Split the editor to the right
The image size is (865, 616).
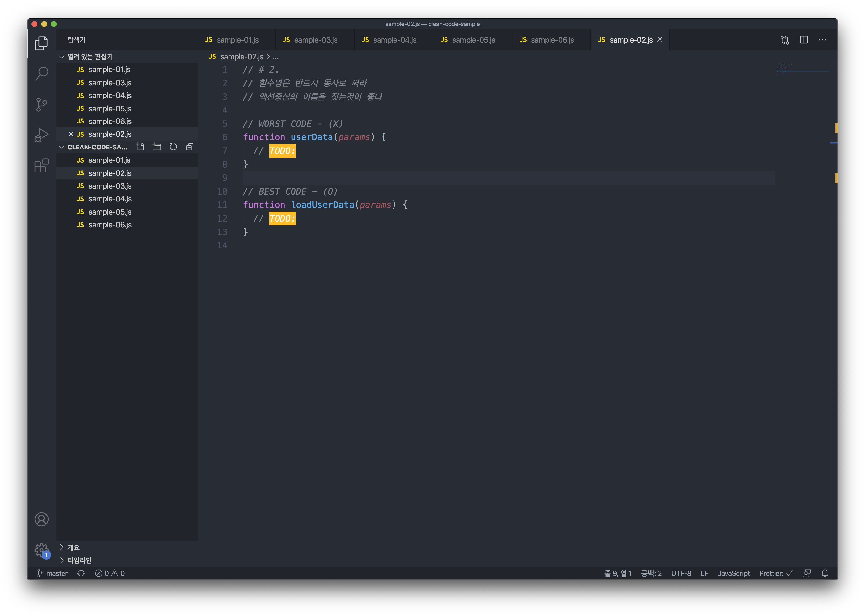click(803, 40)
